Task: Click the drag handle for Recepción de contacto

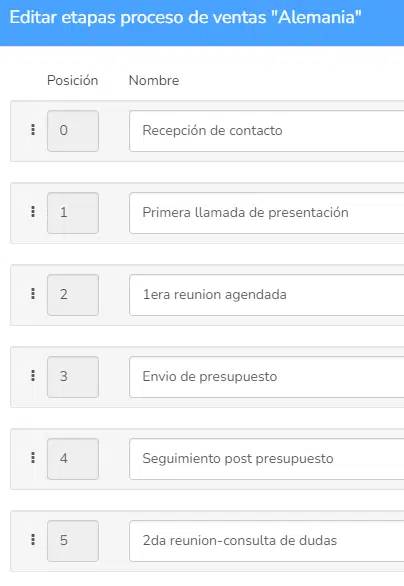Action: click(x=33, y=130)
